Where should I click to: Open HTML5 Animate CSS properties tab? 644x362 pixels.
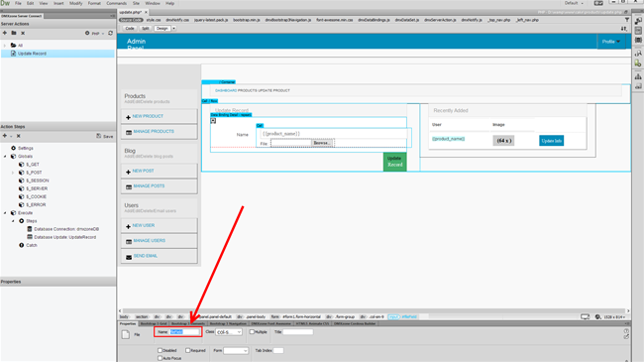312,323
